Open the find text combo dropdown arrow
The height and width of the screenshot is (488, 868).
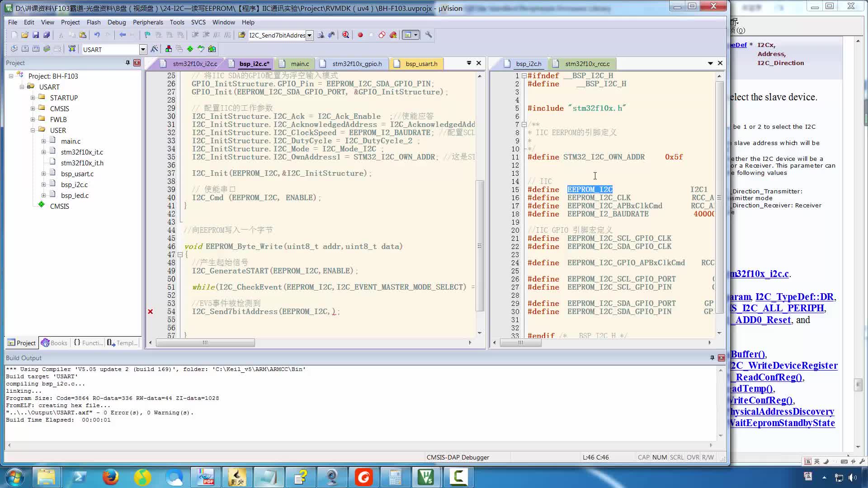[309, 35]
